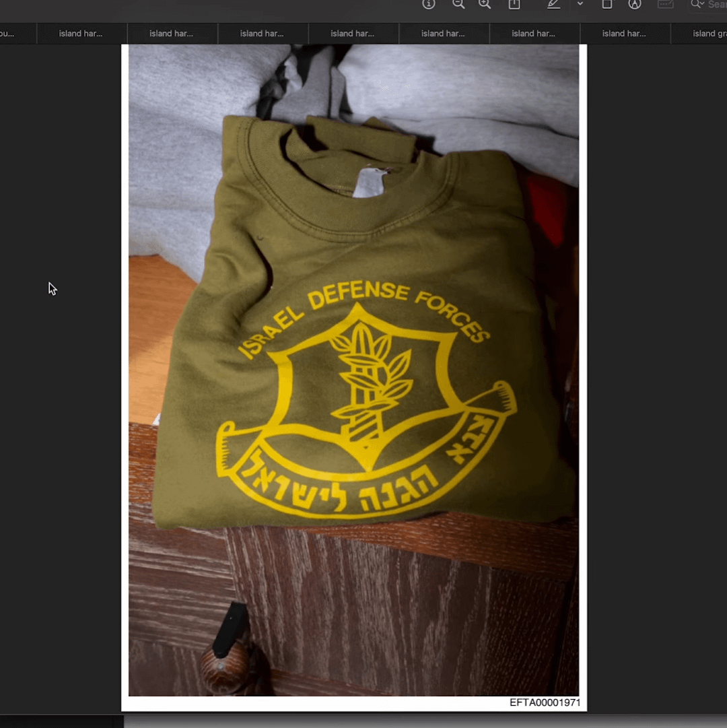Expand the highlight color dropdown chevron
727x728 pixels.
pos(580,4)
